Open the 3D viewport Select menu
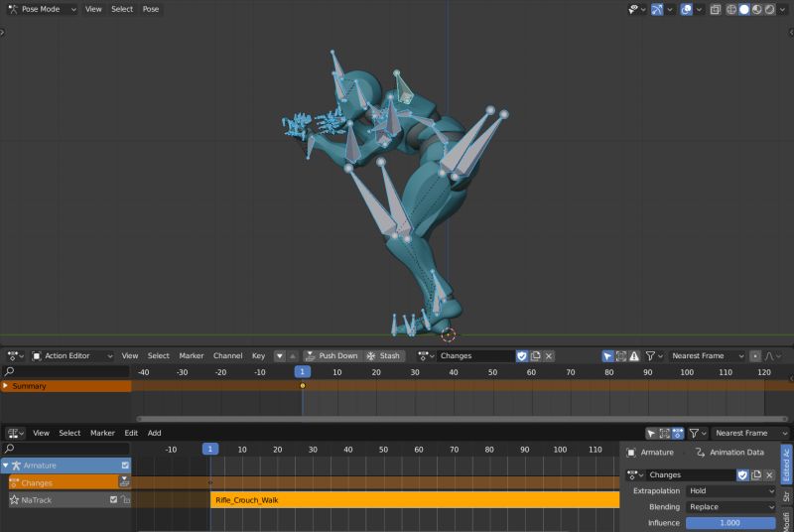Screen dimensions: 794x532 122,9
